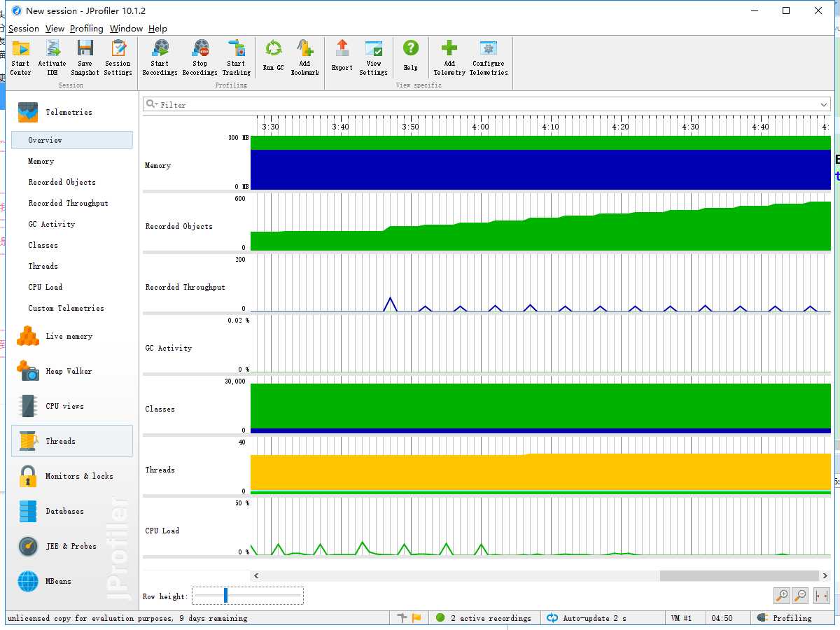Click the Row height slider handle
This screenshot has width=840, height=630.
[x=225, y=595]
